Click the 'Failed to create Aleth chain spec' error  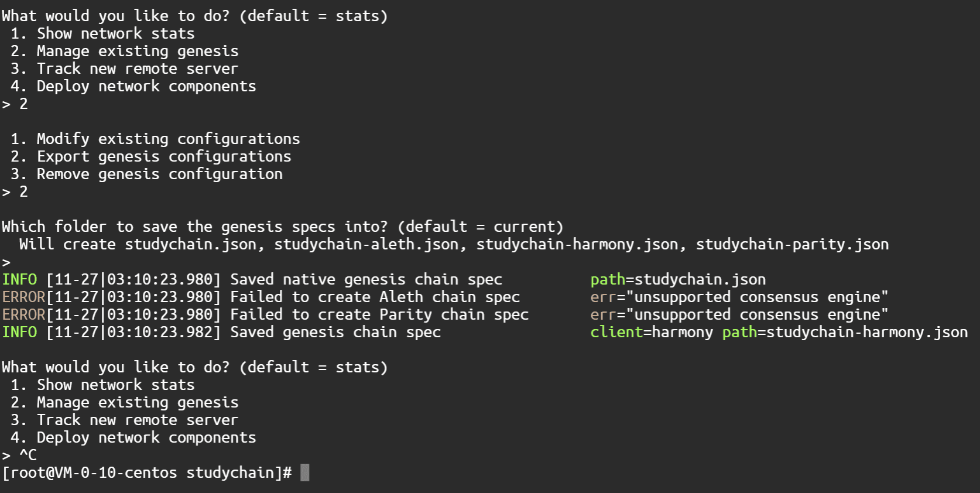375,297
